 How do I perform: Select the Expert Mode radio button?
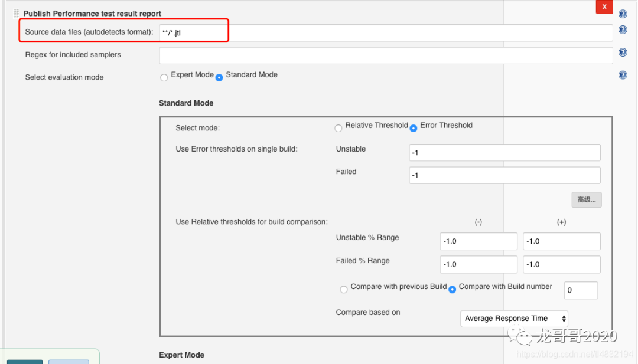tap(164, 77)
